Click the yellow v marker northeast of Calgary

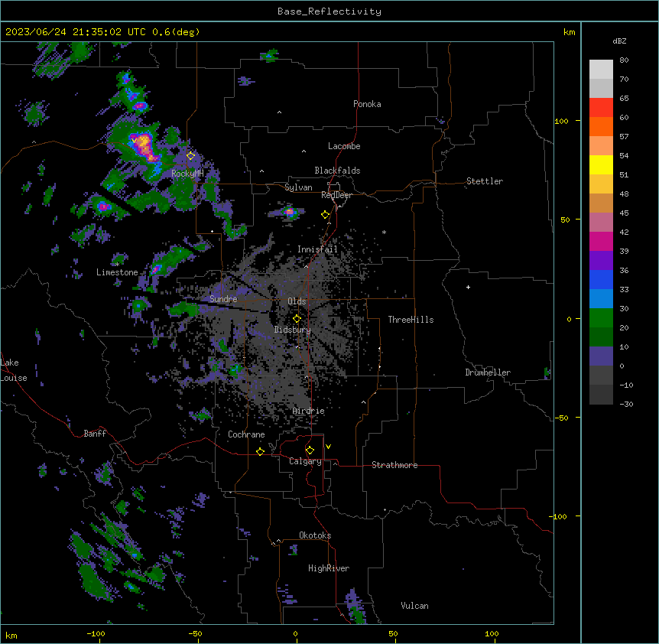coord(328,447)
